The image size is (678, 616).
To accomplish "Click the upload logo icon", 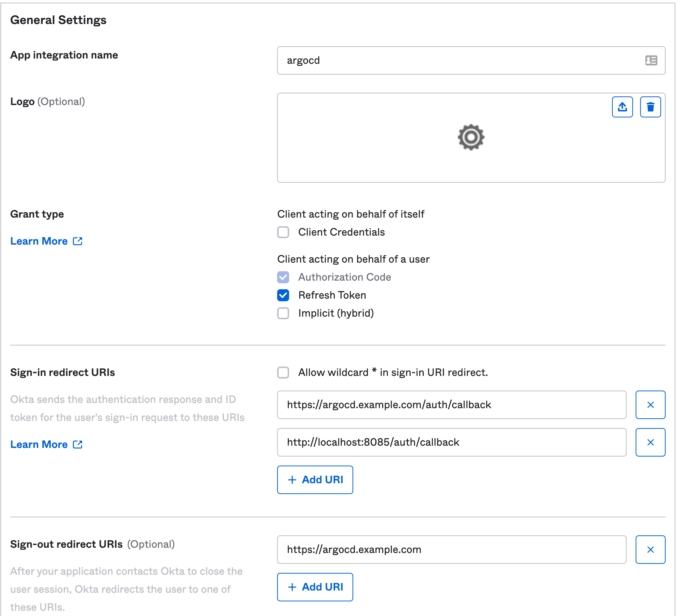I will coord(622,107).
